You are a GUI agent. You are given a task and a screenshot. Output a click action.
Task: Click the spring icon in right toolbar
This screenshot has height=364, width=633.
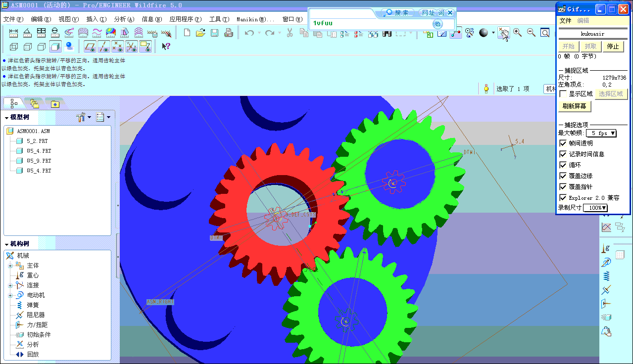(606, 276)
